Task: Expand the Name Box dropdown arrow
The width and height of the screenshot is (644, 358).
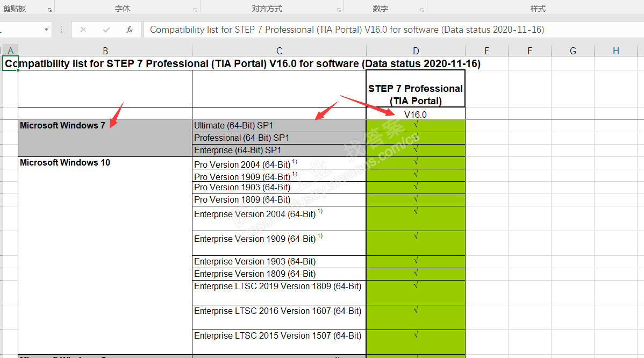Action: (x=46, y=30)
